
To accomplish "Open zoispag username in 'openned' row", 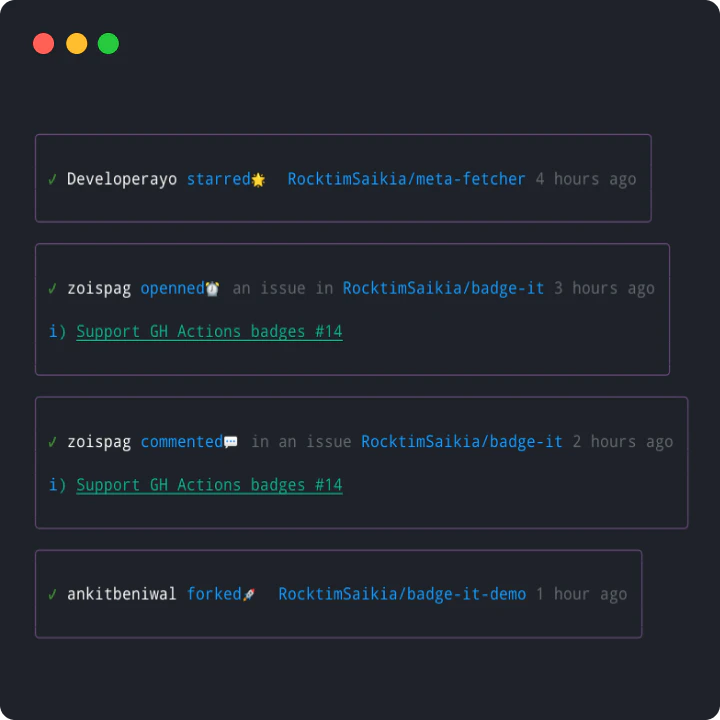I will (99, 289).
